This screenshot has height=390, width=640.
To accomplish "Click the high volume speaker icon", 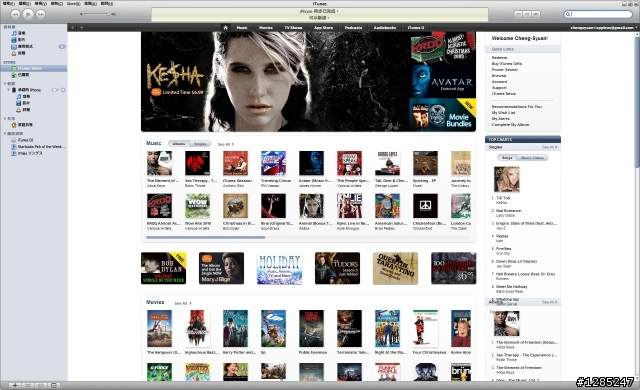I will [x=113, y=14].
